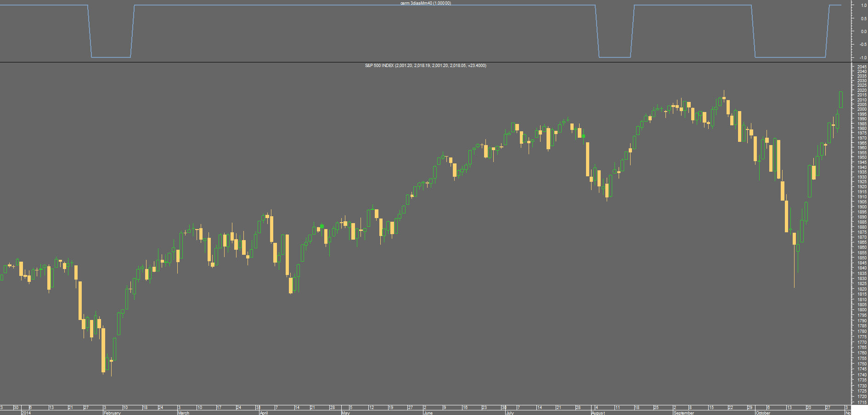This screenshot has height=415, width=868.
Task: Click the April label on the date axis
Action: coord(264,413)
